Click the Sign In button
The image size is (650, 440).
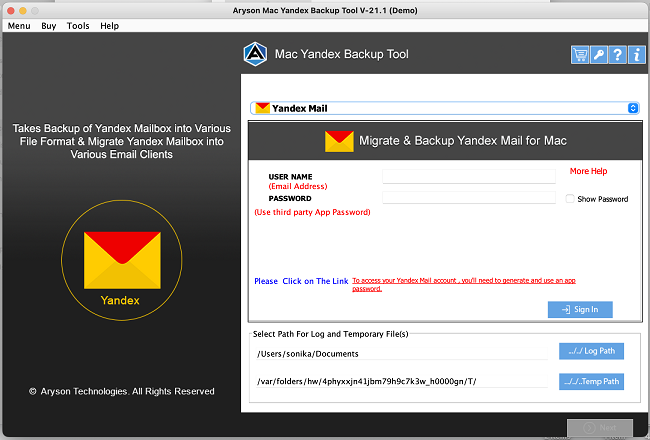coord(580,309)
